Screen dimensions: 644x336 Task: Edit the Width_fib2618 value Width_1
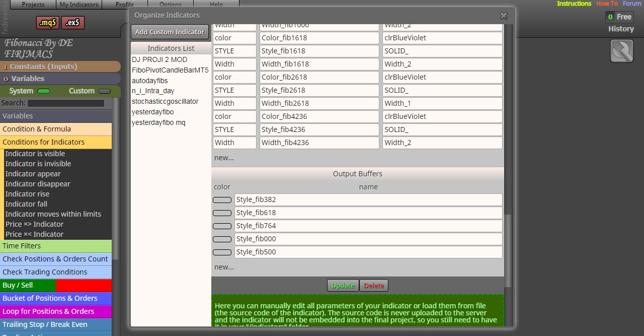(x=443, y=103)
